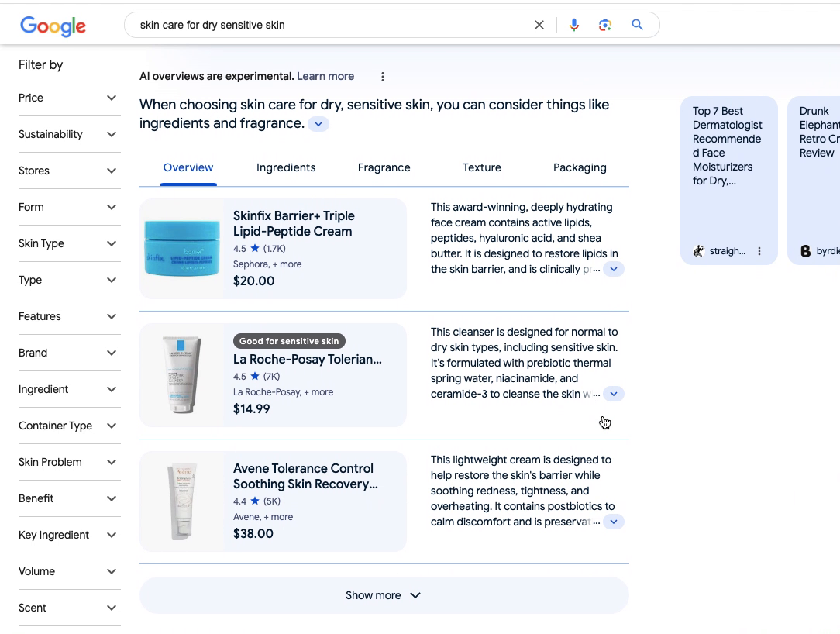
Task: Select the Fragrance tab
Action: [384, 167]
